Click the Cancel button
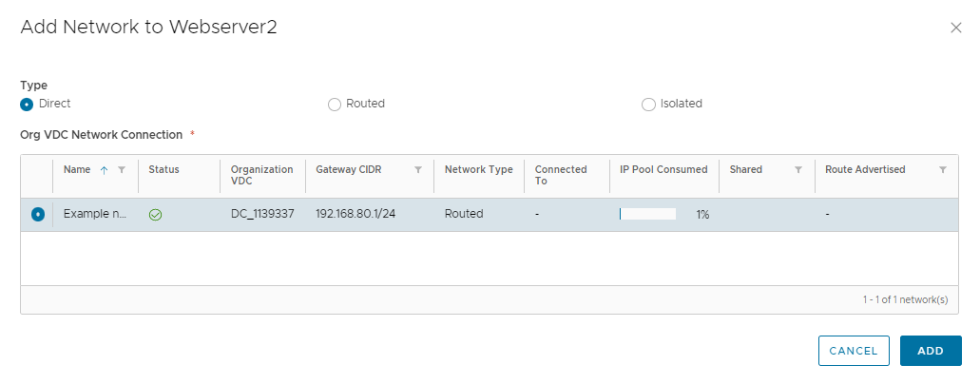Viewport: 980px width, 384px height. (x=854, y=351)
